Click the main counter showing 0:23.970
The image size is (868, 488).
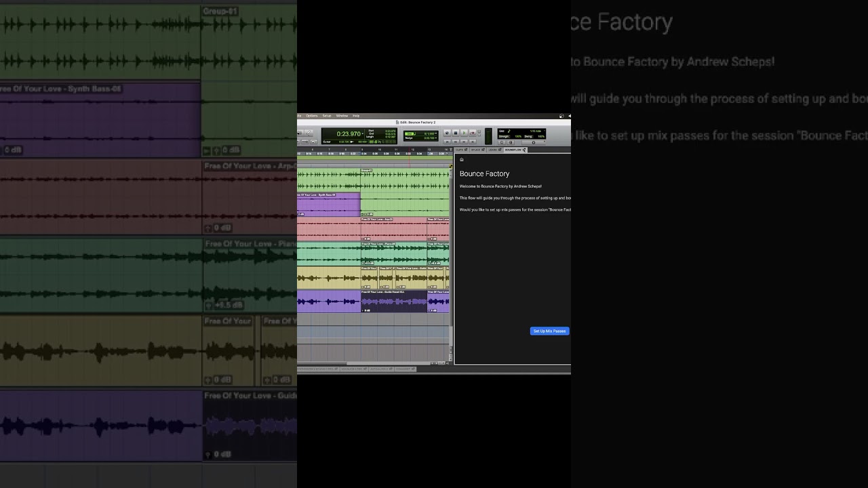tap(349, 134)
